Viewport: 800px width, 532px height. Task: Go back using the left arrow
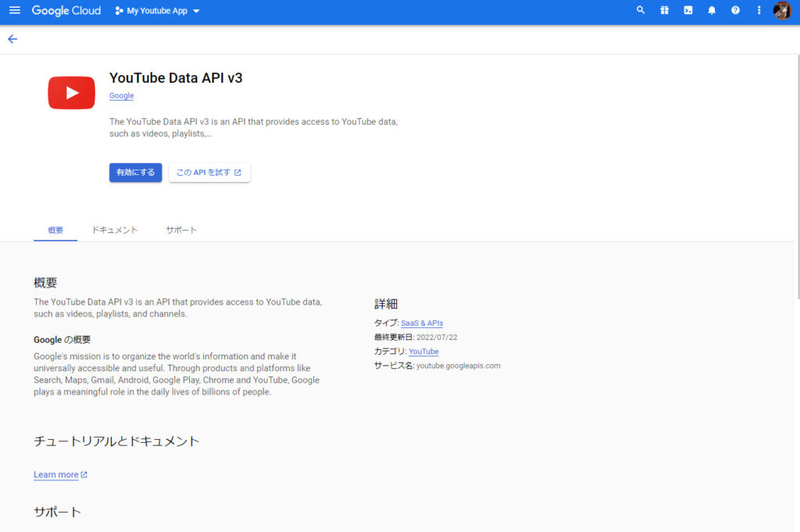coord(12,39)
